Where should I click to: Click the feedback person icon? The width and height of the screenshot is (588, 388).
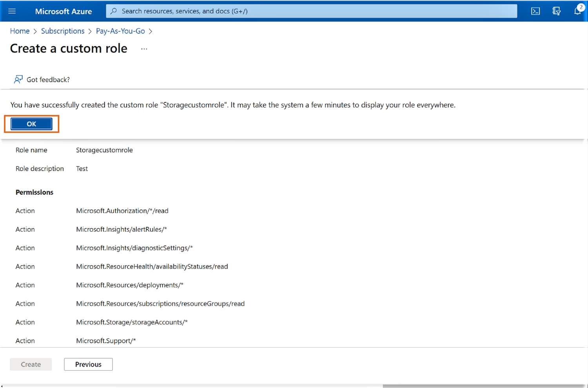(x=18, y=80)
